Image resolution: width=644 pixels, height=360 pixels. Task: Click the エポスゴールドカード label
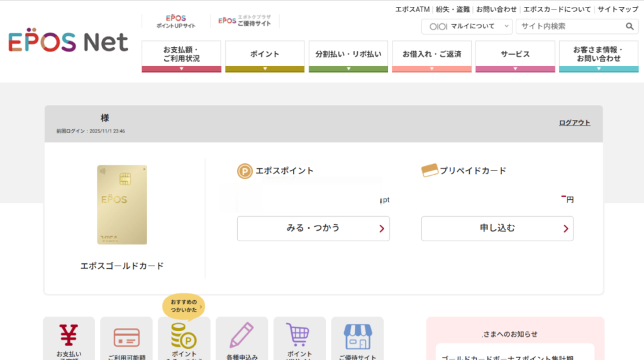coord(122,266)
